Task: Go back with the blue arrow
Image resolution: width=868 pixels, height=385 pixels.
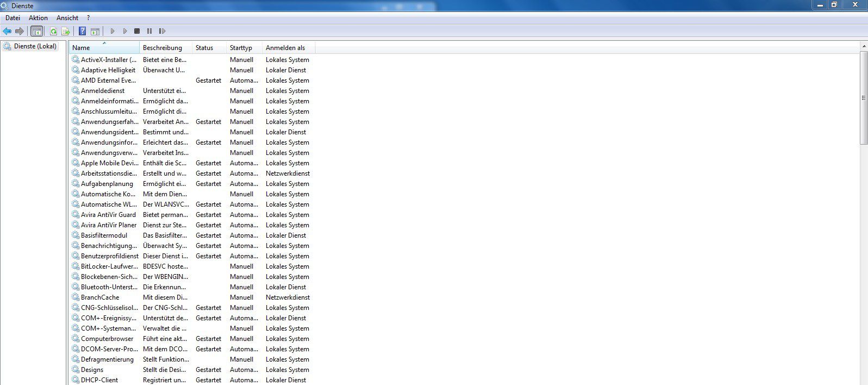Action: (7, 32)
